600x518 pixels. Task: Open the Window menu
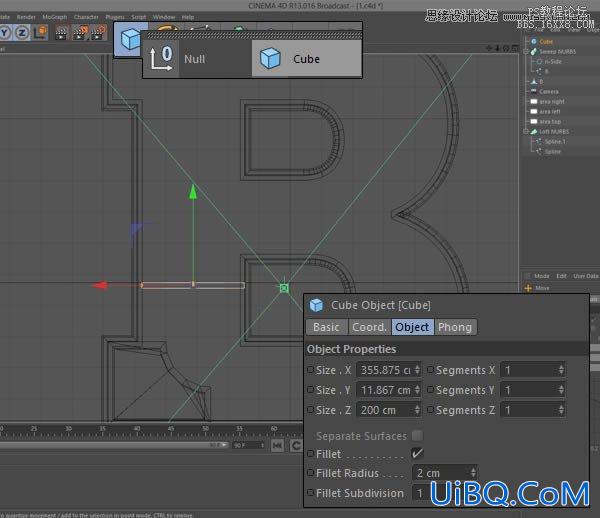tap(164, 17)
